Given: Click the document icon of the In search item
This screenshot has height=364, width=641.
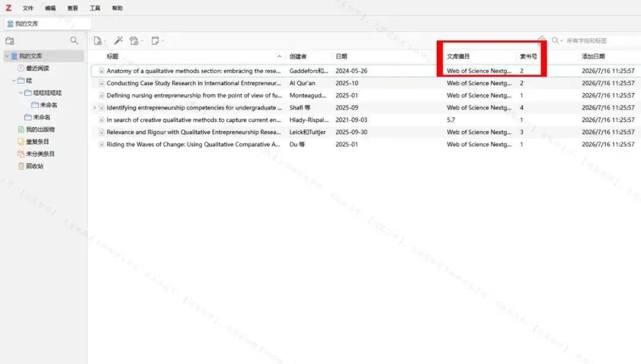Looking at the screenshot, I should coord(101,120).
